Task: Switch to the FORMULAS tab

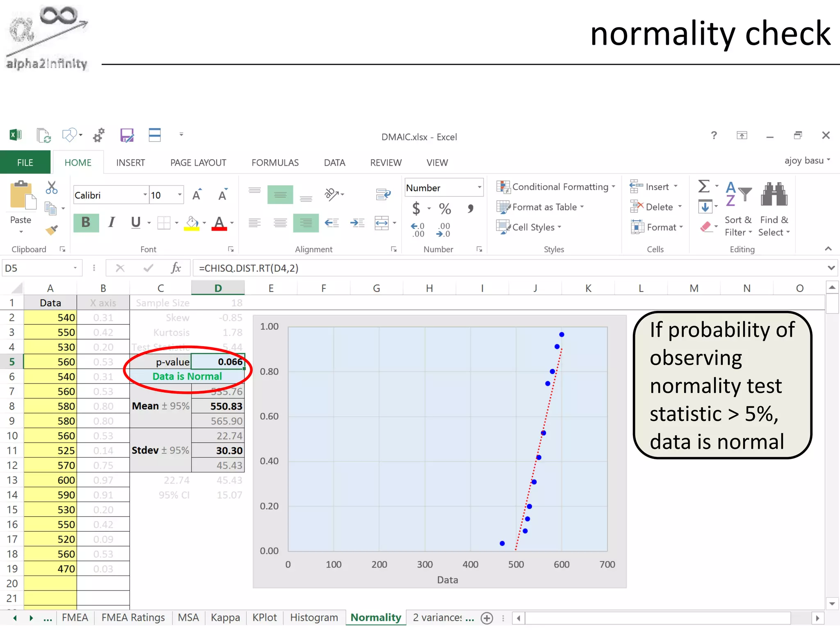Action: tap(275, 162)
